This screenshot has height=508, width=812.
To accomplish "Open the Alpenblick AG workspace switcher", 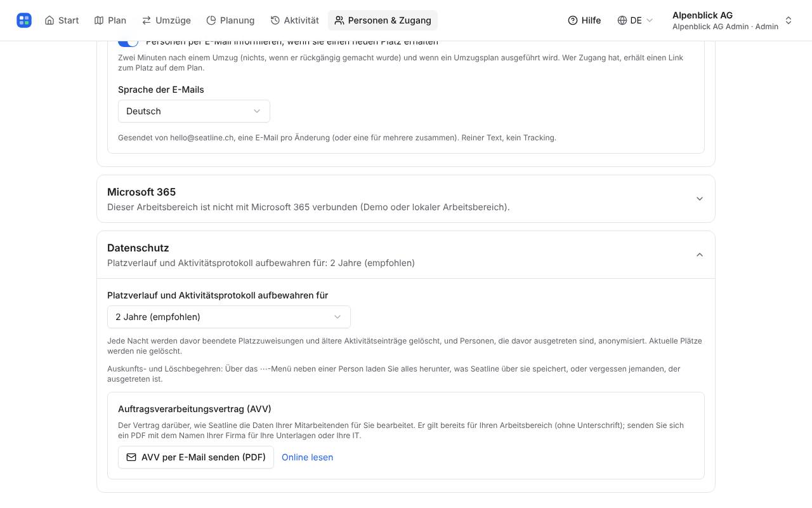I will tap(732, 20).
